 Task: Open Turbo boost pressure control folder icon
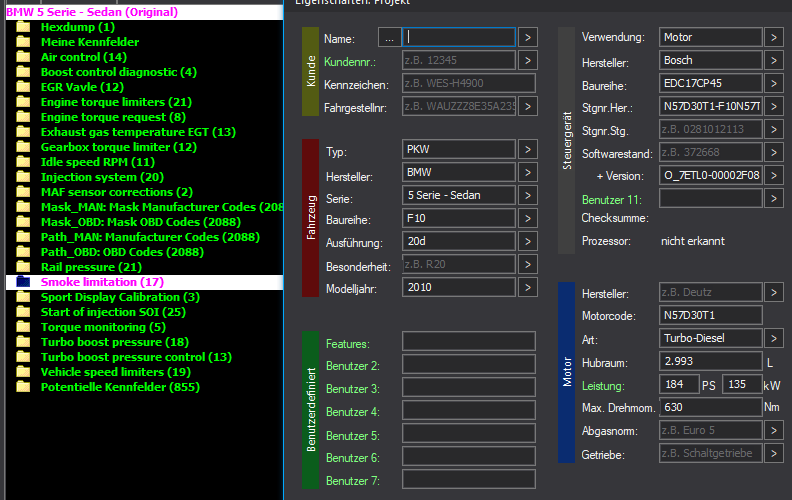tap(23, 357)
